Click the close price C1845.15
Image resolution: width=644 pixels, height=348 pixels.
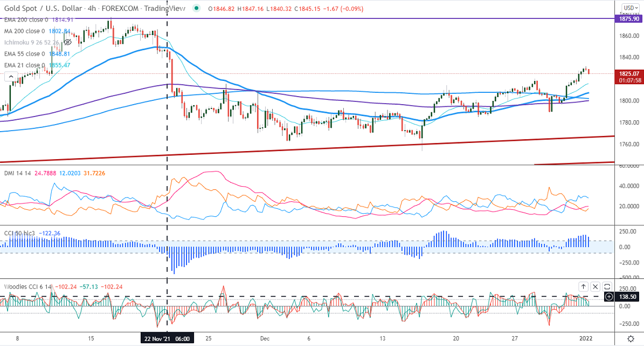(x=307, y=9)
